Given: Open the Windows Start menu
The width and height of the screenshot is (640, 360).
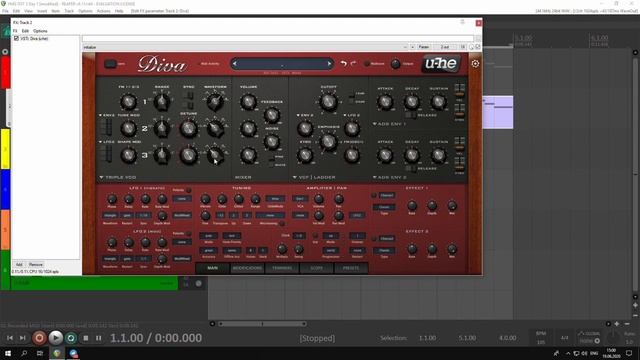Looking at the screenshot, I should (x=8, y=353).
